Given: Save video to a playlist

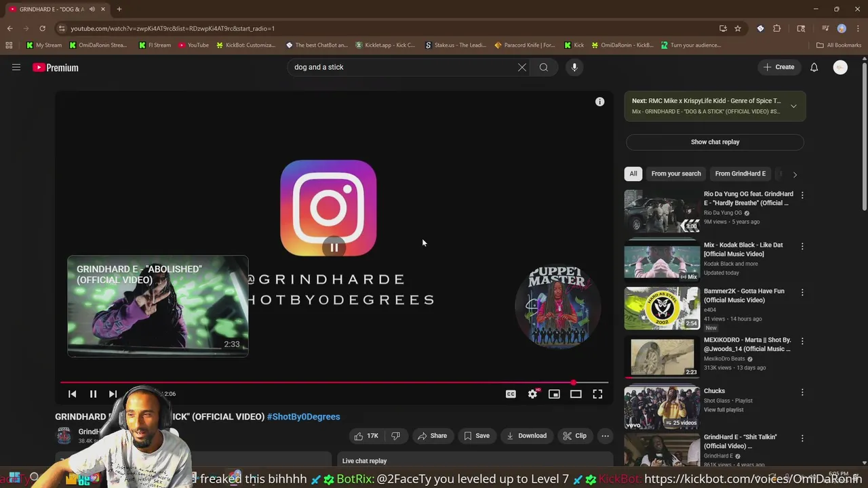Looking at the screenshot, I should click(476, 436).
